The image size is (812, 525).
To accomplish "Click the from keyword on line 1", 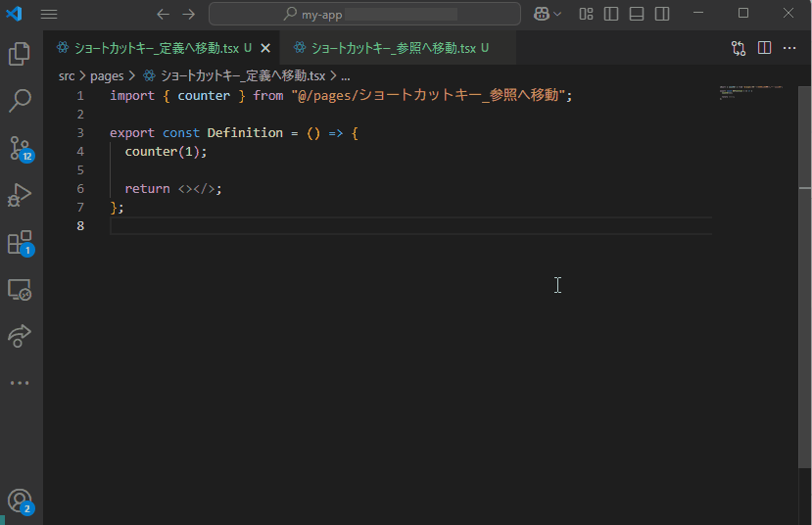I will pyautogui.click(x=268, y=95).
